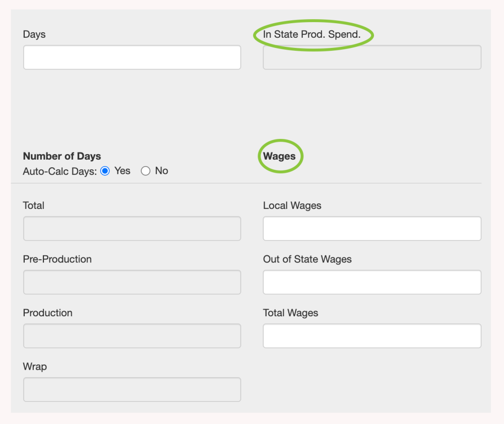Click the Pre-Production label text

[x=57, y=259]
